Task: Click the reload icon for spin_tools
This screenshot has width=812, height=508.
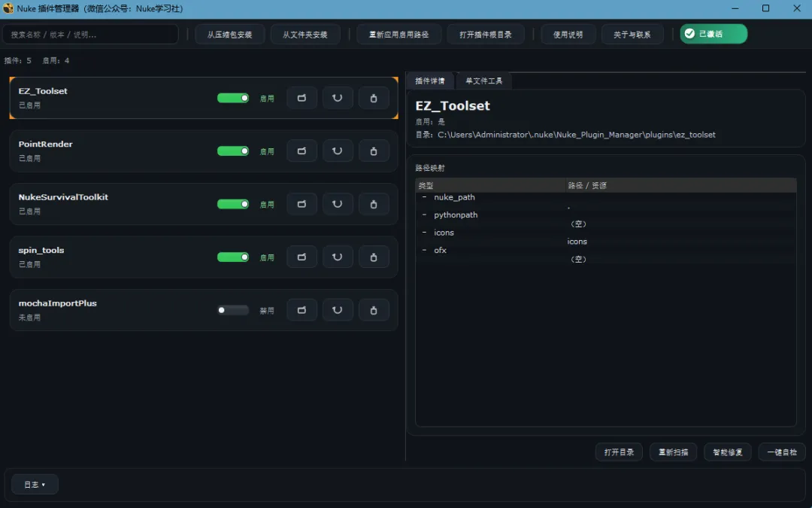Action: pyautogui.click(x=338, y=257)
